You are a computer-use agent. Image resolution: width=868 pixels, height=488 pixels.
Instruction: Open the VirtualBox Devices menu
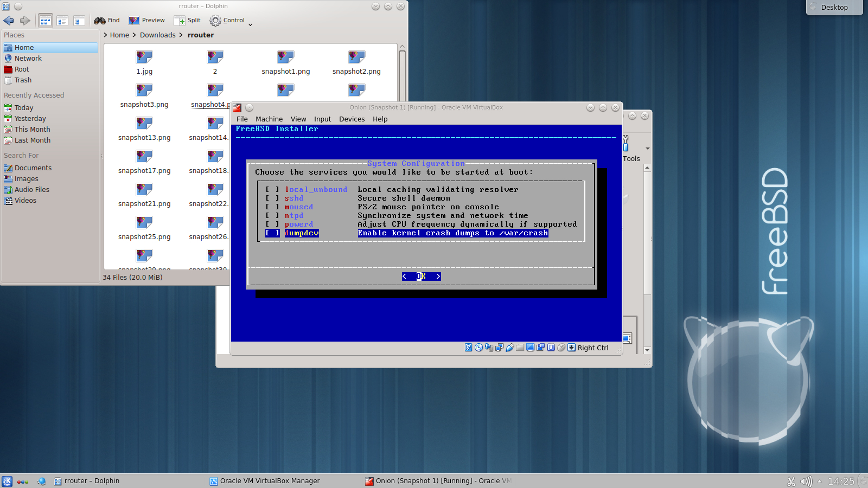pos(352,119)
